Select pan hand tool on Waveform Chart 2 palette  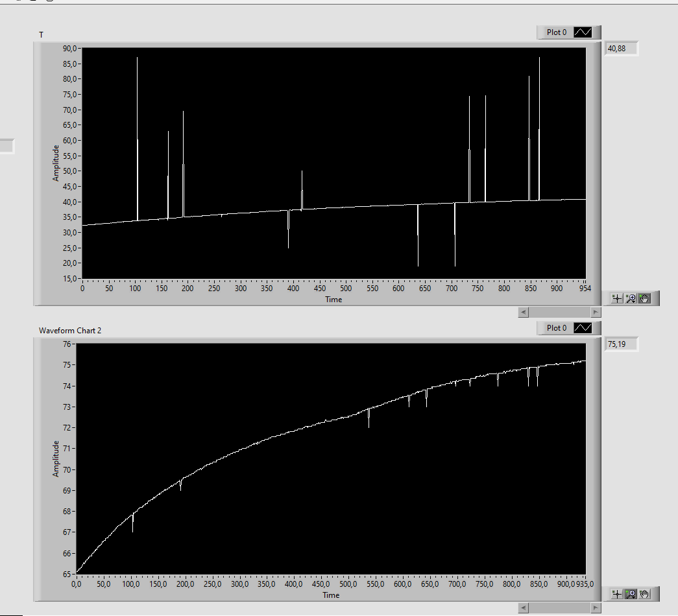coord(644,594)
